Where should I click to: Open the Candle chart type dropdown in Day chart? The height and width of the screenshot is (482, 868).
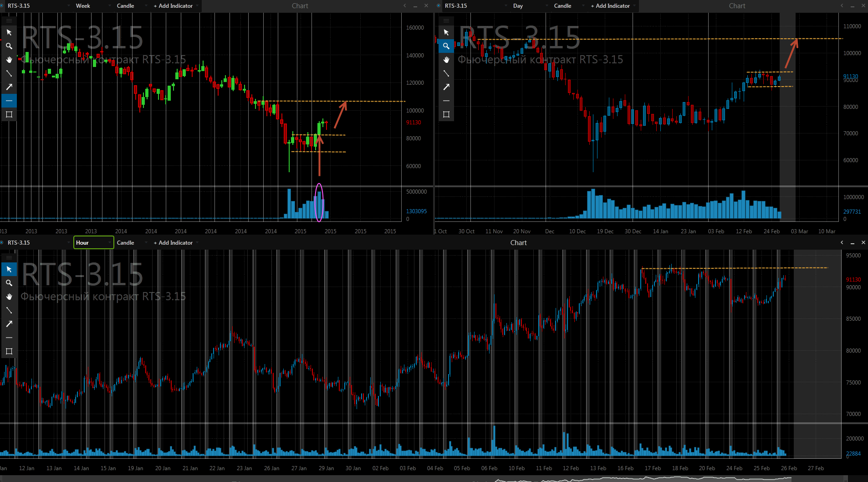tap(569, 6)
